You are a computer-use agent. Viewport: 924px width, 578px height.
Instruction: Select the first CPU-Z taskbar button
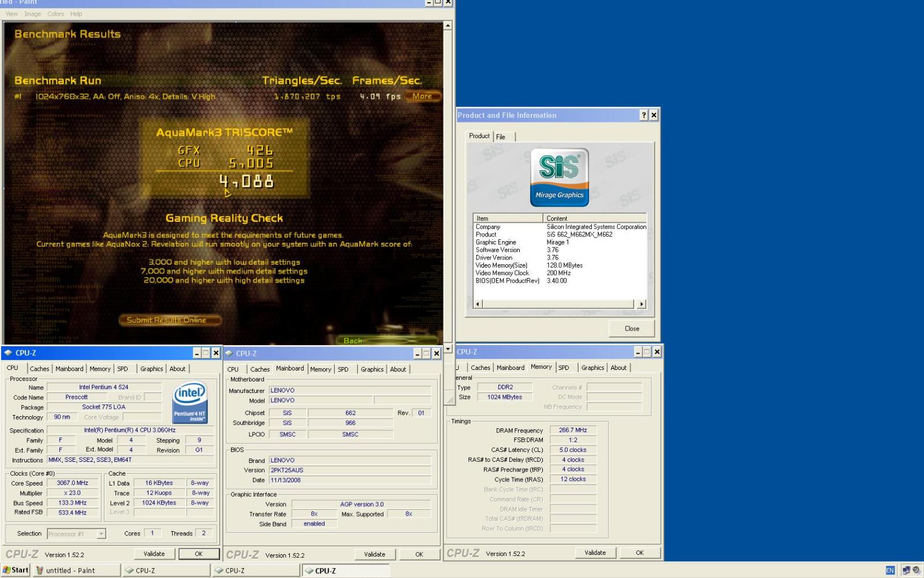click(166, 570)
